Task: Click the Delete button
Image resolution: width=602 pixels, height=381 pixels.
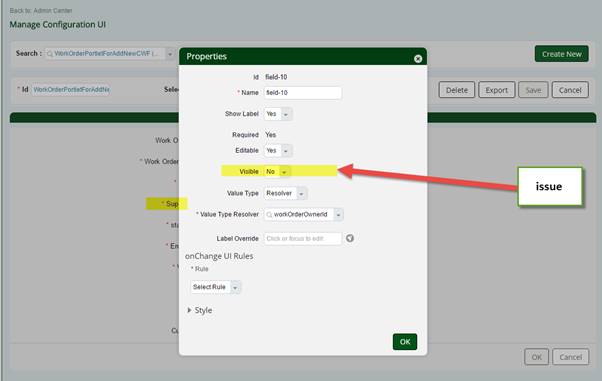Action: tap(456, 90)
